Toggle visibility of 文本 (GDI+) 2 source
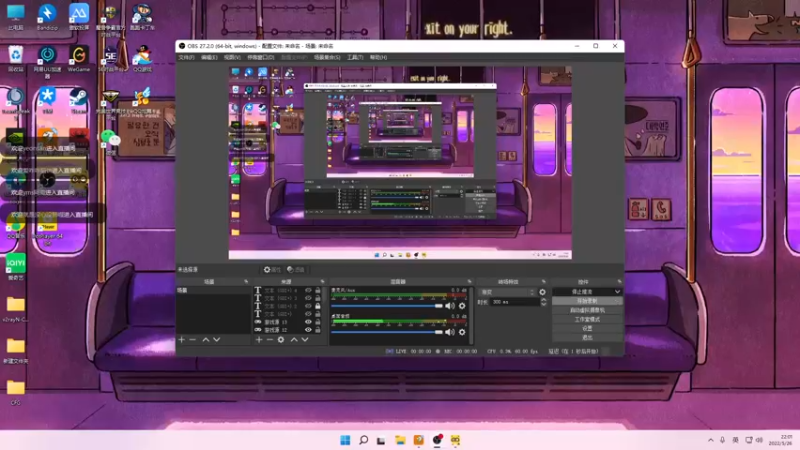The image size is (800, 450). pyautogui.click(x=308, y=306)
